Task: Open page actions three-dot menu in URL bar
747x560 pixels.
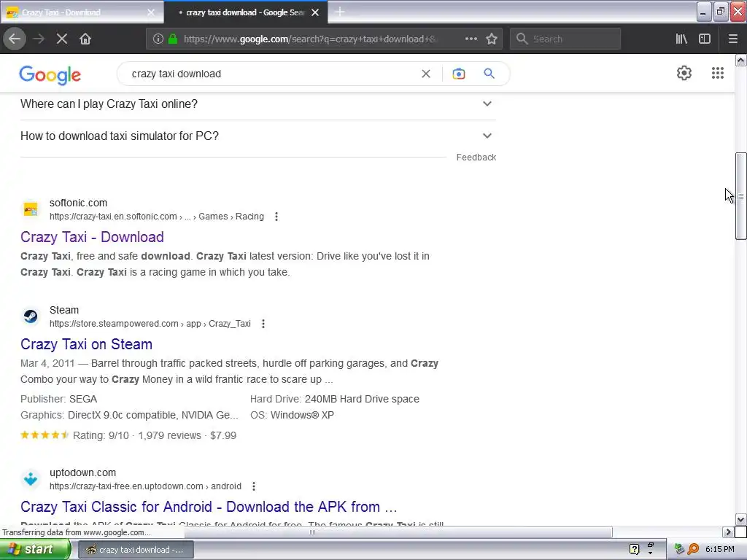Action: 471,39
